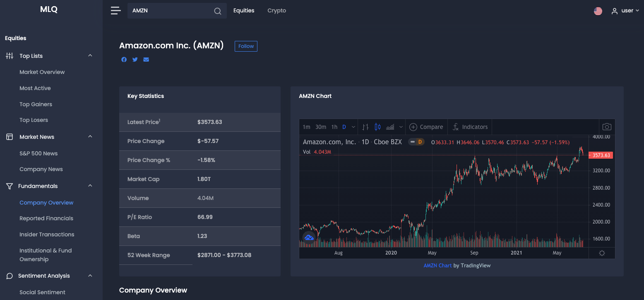Image resolution: width=644 pixels, height=300 pixels.
Task: Click the Indicators fx icon
Action: tap(456, 127)
